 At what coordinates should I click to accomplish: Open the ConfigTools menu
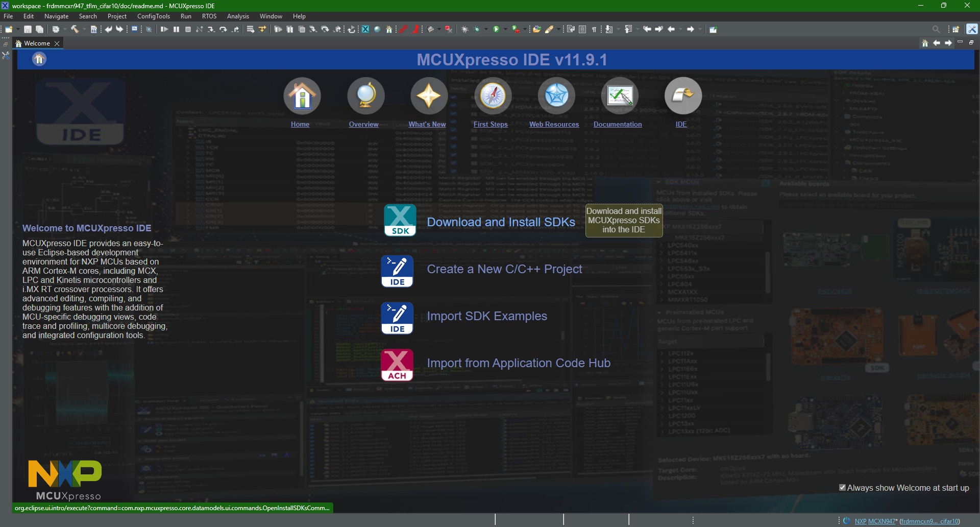(x=154, y=16)
